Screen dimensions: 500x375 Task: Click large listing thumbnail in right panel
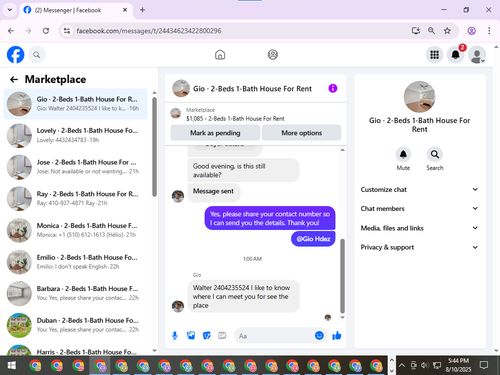click(x=419, y=97)
